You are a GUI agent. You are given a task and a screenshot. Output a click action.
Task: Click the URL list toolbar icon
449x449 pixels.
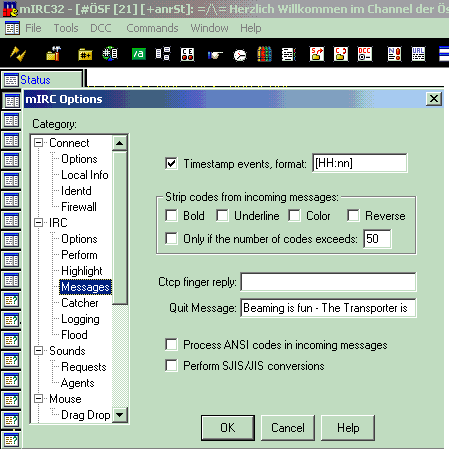(418, 54)
